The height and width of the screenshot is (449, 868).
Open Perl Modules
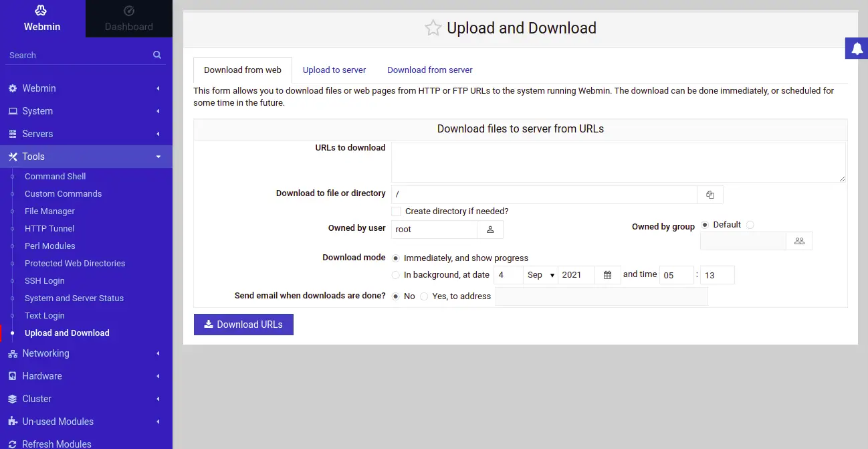(x=49, y=246)
